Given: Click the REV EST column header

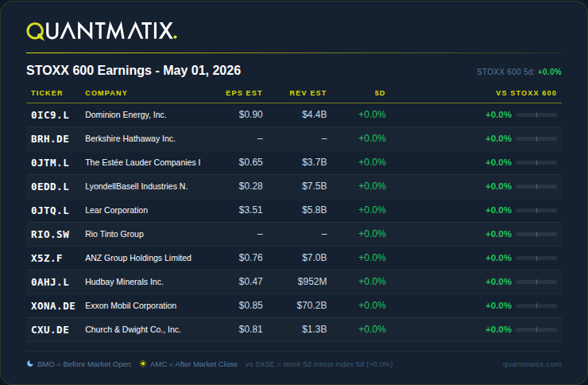Looking at the screenshot, I should (308, 93).
